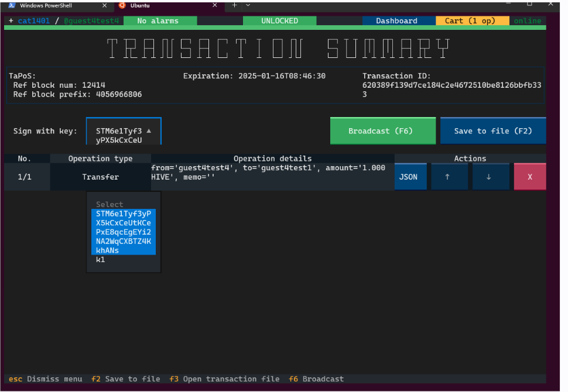Move the Transfer operation down with the arrow
568x392 pixels.
point(490,177)
